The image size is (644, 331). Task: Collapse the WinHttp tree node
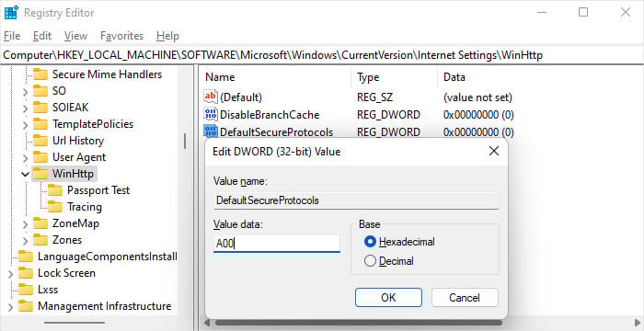25,174
